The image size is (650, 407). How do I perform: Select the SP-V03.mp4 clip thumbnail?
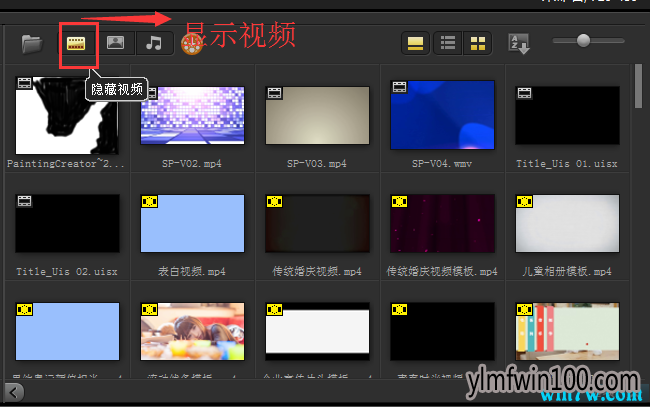tap(318, 115)
